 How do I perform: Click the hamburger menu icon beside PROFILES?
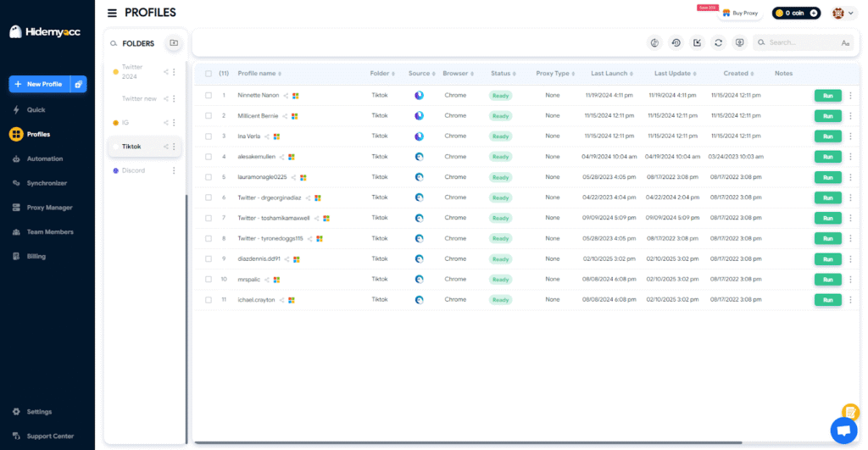tap(113, 13)
